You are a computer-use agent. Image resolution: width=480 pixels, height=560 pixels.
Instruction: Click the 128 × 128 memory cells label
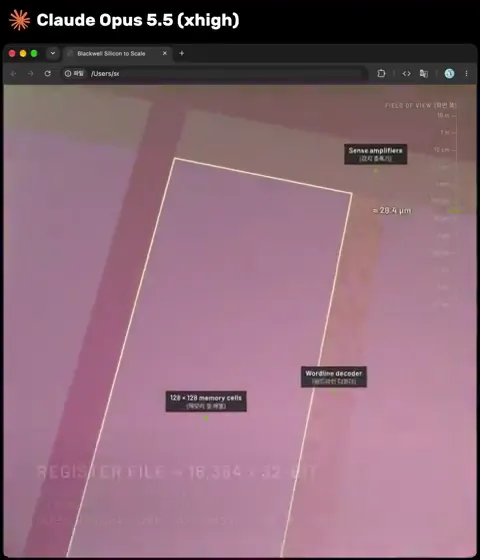[206, 401]
